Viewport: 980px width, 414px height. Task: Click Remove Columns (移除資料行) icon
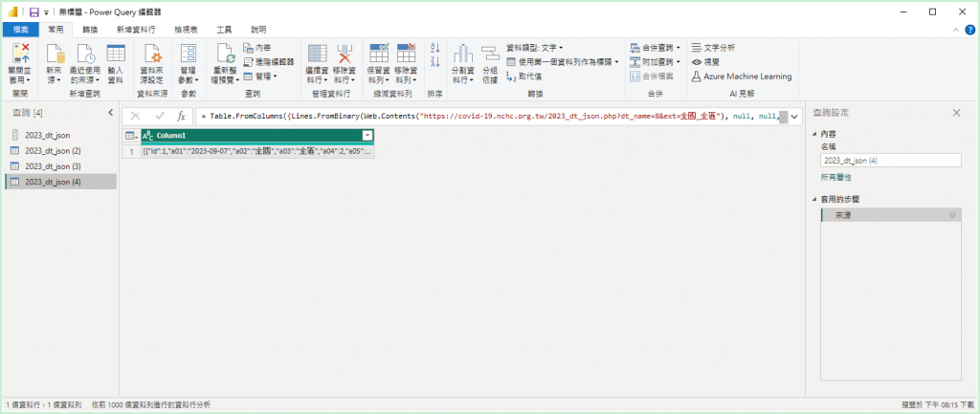click(x=345, y=54)
